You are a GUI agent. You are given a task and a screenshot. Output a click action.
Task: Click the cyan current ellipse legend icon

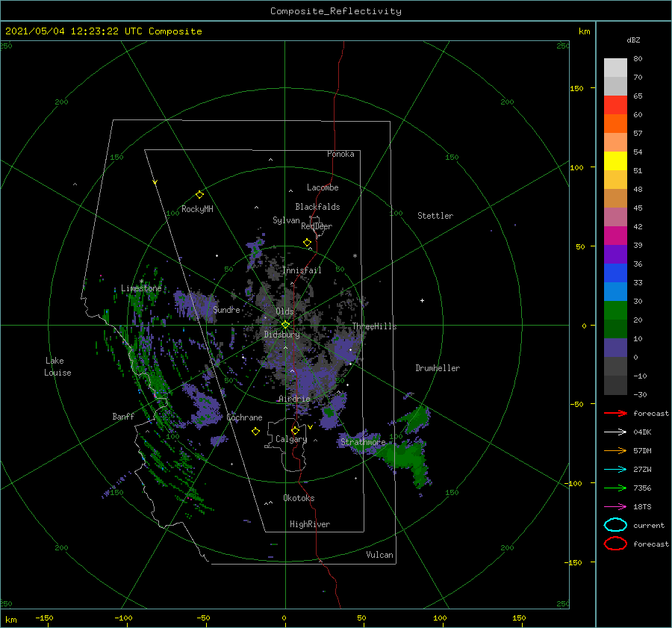pos(615,525)
